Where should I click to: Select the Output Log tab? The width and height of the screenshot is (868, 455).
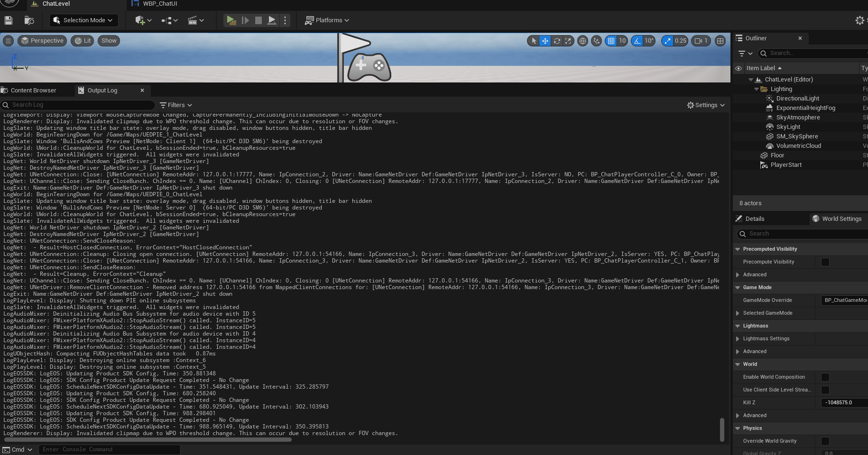[x=102, y=91]
